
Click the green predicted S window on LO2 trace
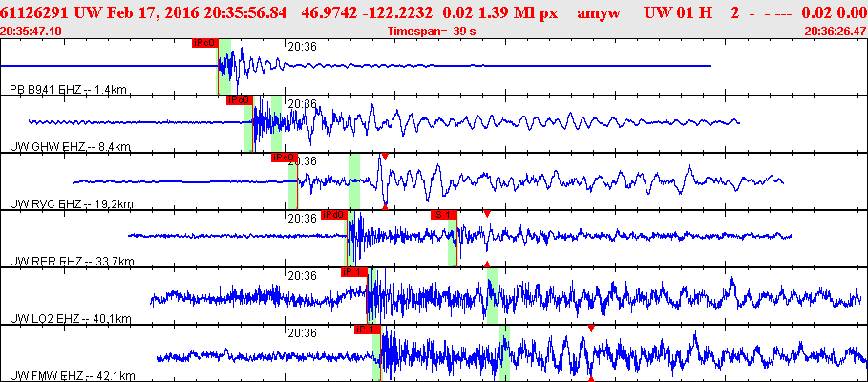pyautogui.click(x=492, y=296)
